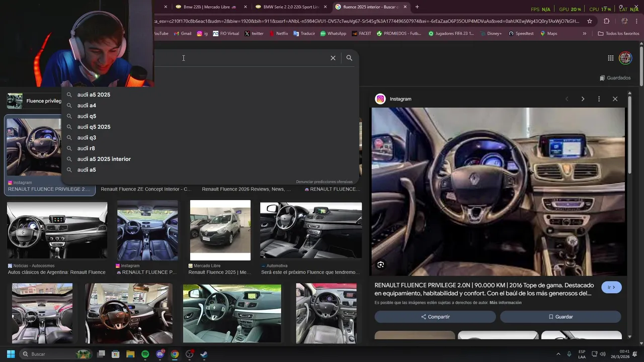Click the browser address bar URL
The image size is (644, 362).
tap(367, 21)
